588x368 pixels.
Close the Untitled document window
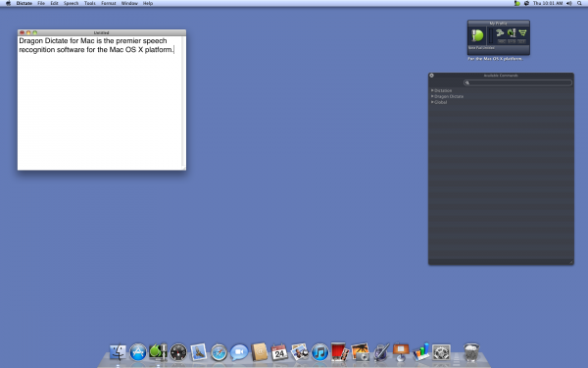(22, 32)
